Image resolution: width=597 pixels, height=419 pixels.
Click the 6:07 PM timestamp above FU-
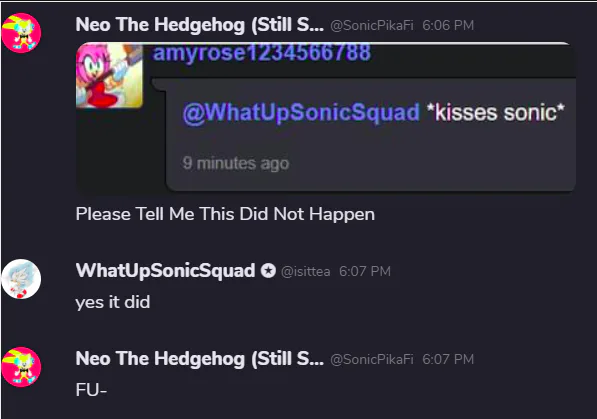tap(448, 359)
